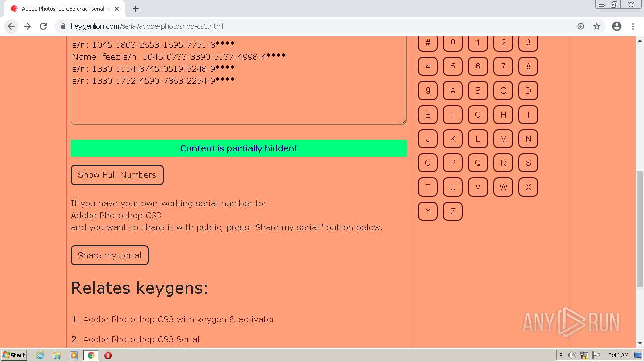Click the '2' index button
The width and height of the screenshot is (644, 362).
pyautogui.click(x=503, y=43)
